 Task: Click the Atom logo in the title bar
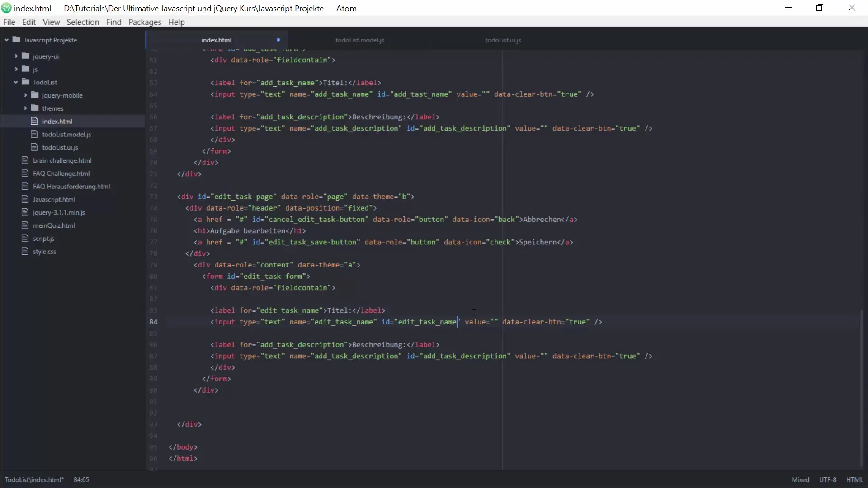6,8
